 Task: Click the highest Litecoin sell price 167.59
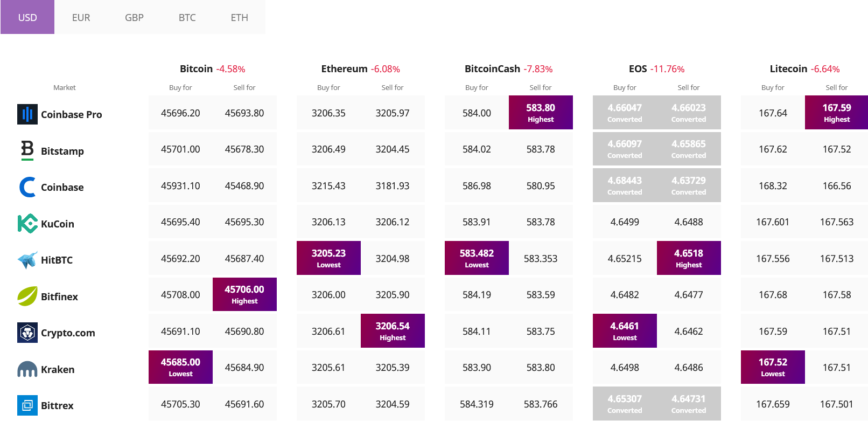[836, 112]
